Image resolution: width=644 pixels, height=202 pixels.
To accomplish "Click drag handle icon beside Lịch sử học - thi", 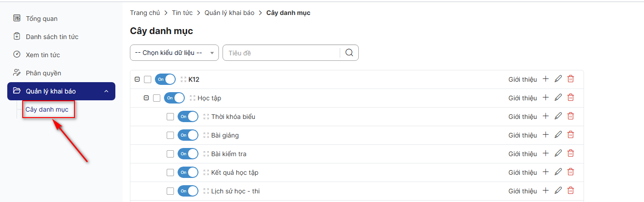I will click(x=206, y=191).
